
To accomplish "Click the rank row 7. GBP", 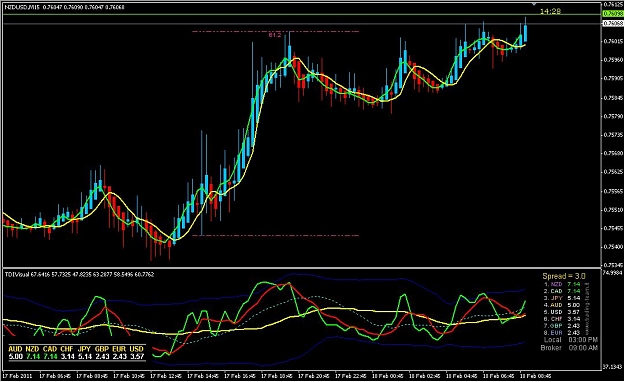I will [x=562, y=325].
